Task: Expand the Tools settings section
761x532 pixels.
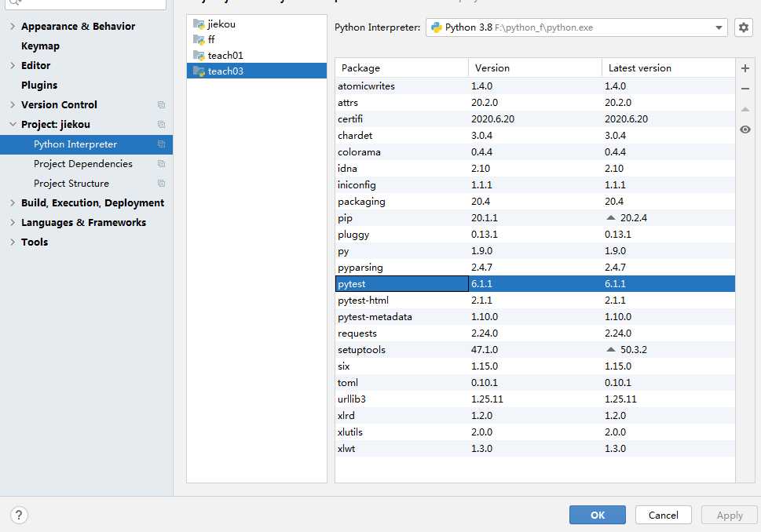Action: click(13, 242)
